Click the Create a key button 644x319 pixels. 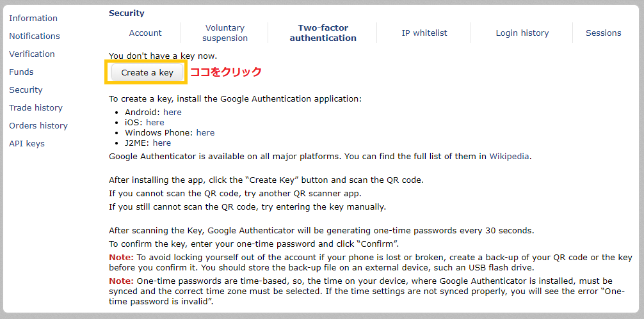(x=147, y=73)
